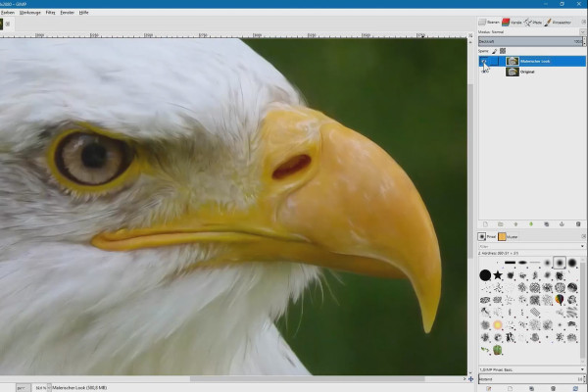The width and height of the screenshot is (588, 392).
Task: Lower the selected layer with green down arrow
Action: tap(531, 224)
